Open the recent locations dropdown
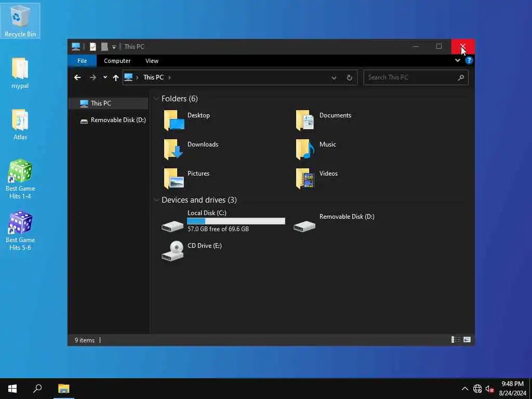This screenshot has width=532, height=399. (105, 77)
